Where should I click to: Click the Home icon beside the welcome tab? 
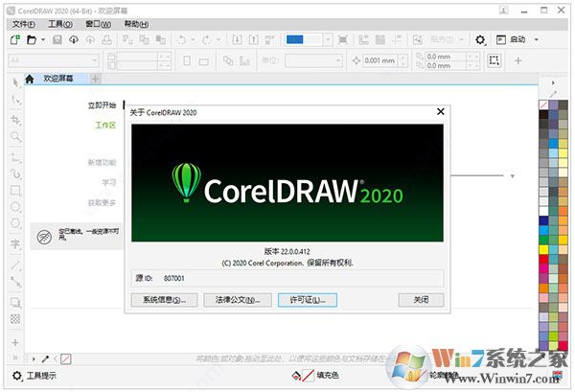(30, 79)
